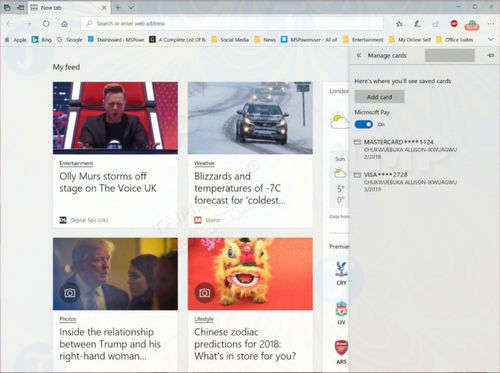The height and width of the screenshot is (373, 500).
Task: Click the search or enter web address box
Action: 232,24
